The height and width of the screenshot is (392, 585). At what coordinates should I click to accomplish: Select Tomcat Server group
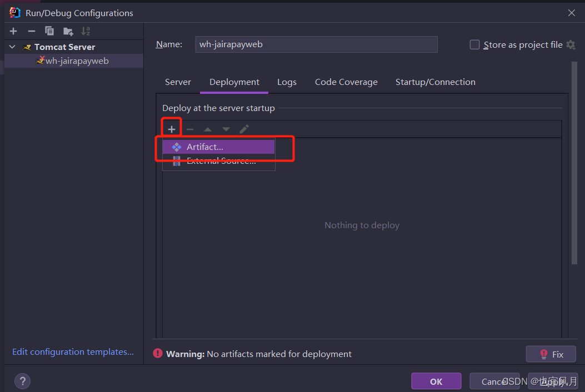coord(64,47)
